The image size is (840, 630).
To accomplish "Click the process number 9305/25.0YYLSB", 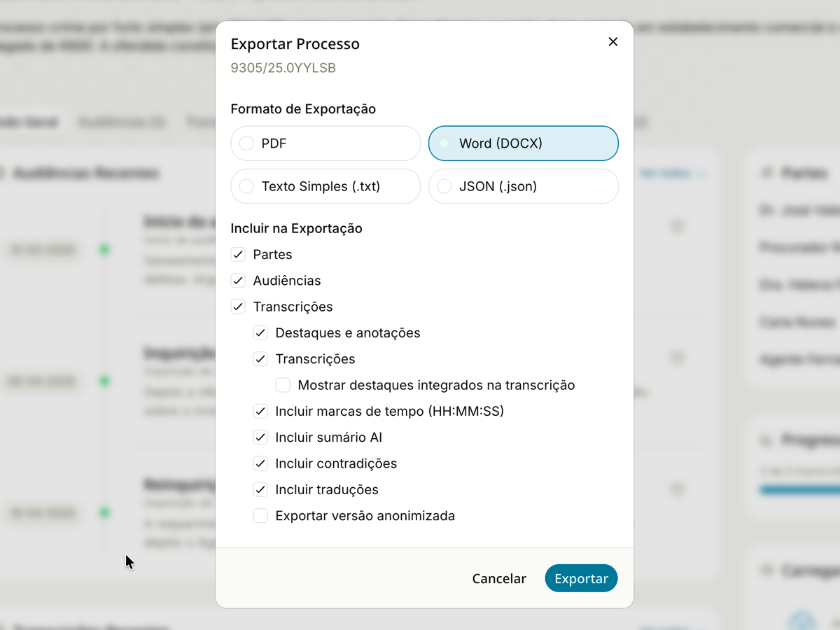I will pos(283,68).
